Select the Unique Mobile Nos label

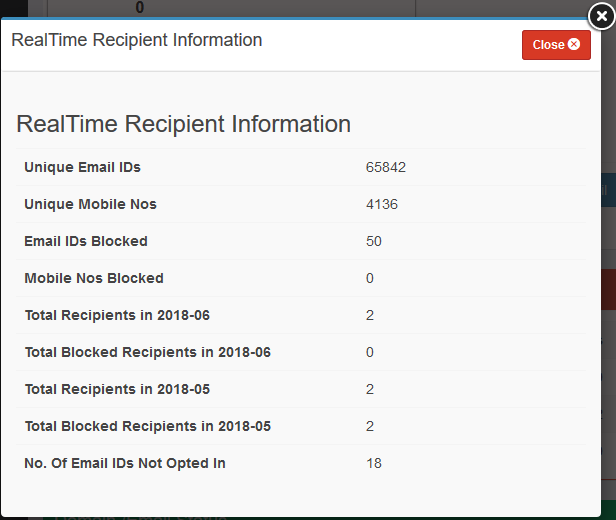coord(90,204)
